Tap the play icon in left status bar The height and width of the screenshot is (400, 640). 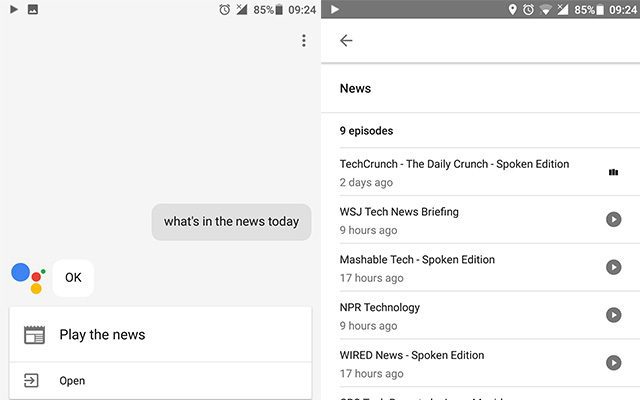click(14, 9)
